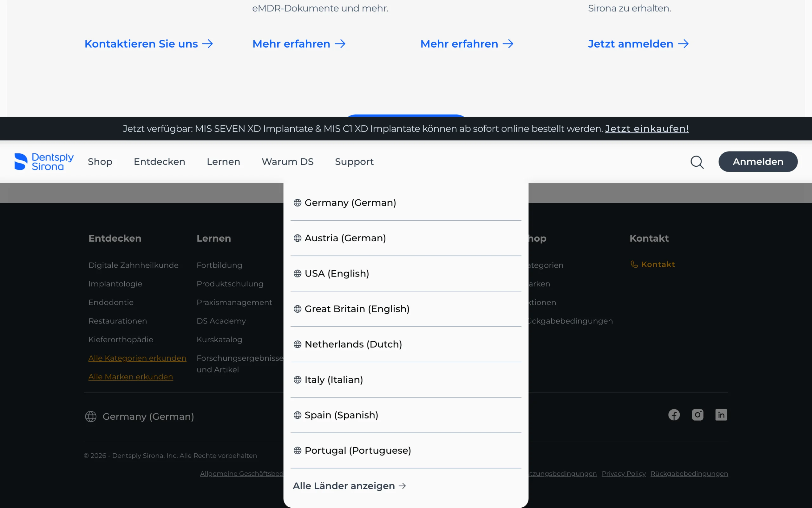Click Endodontie footer link
The image size is (812, 508).
111,302
